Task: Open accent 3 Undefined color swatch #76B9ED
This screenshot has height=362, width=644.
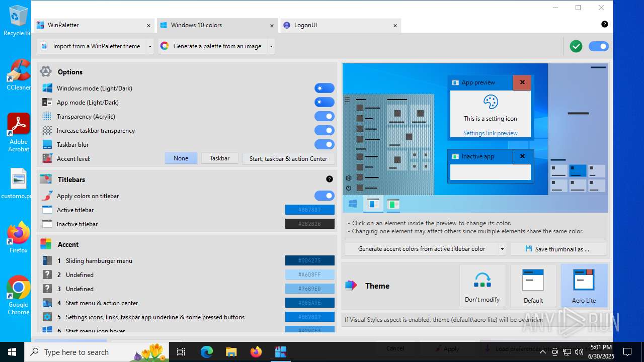Action: tap(310, 289)
